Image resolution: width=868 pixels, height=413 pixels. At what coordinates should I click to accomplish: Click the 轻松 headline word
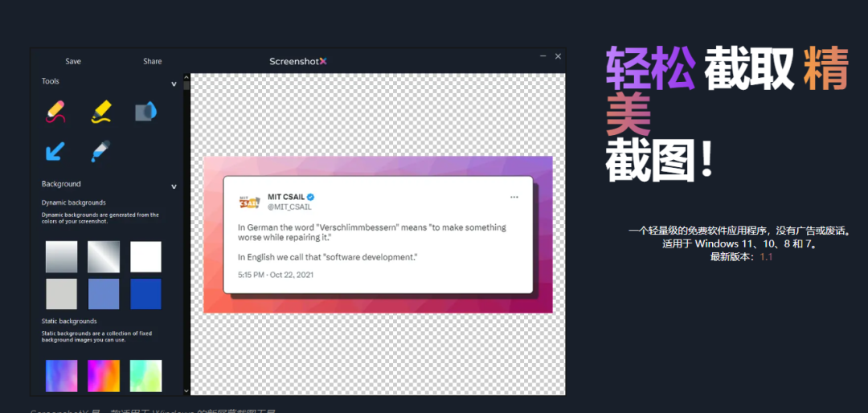tap(651, 69)
